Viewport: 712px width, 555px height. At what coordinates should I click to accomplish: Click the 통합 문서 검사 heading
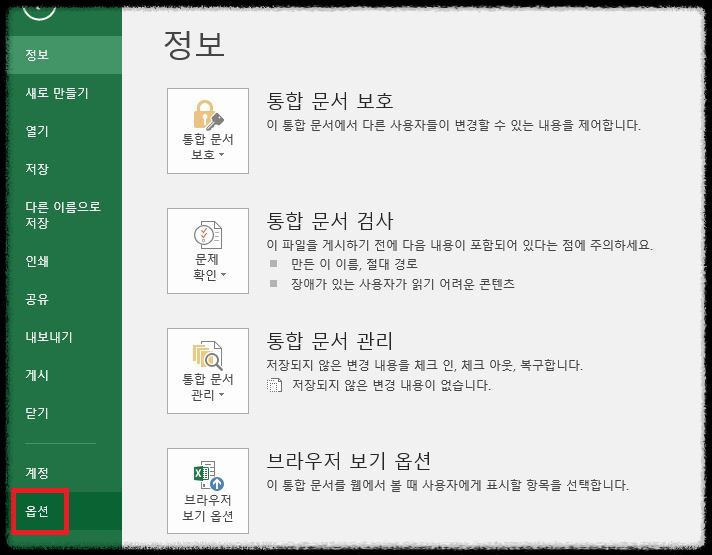coord(330,221)
